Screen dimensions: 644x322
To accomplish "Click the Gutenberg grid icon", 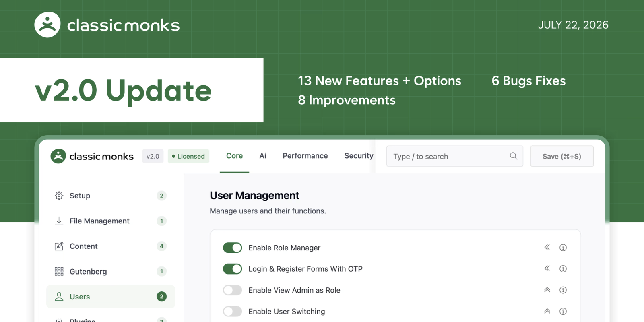I will pos(59,271).
